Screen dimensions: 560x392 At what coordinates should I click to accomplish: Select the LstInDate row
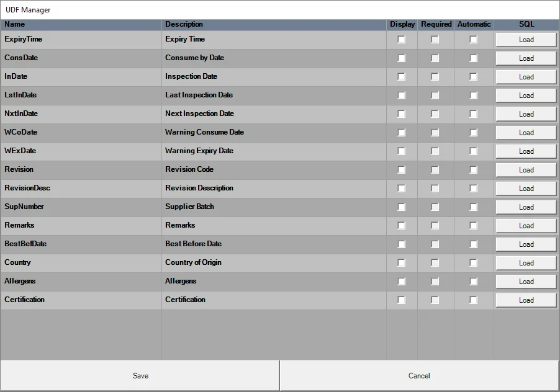click(81, 95)
